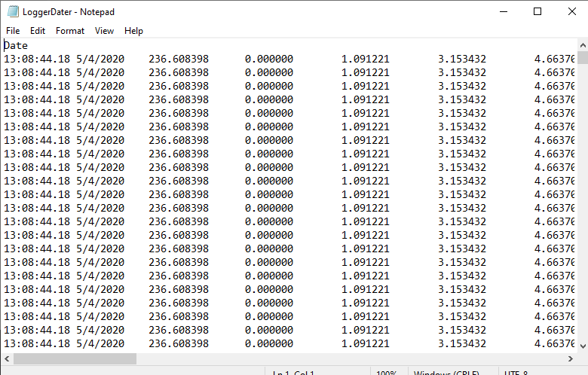This screenshot has width=588, height=375.
Task: Open the View menu
Action: coord(104,31)
